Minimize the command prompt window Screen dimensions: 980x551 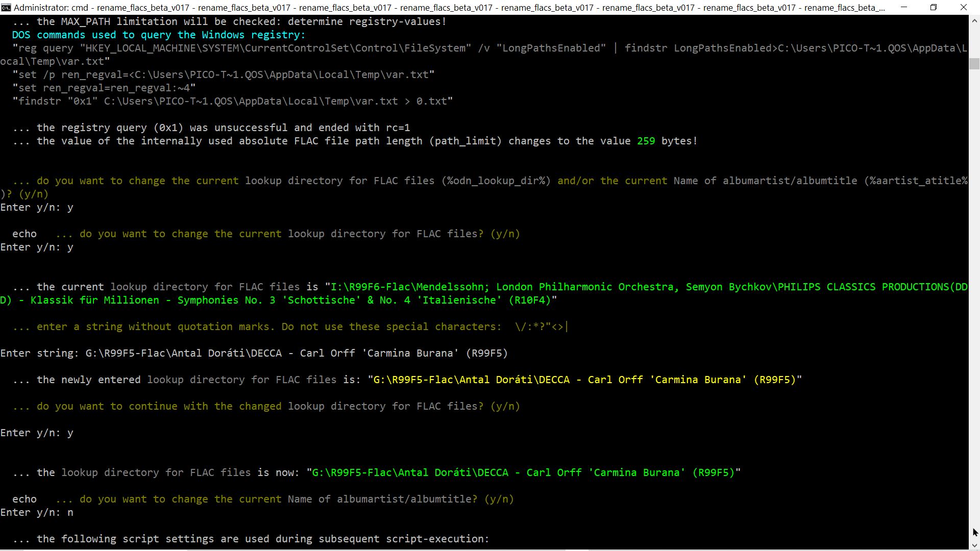click(904, 8)
